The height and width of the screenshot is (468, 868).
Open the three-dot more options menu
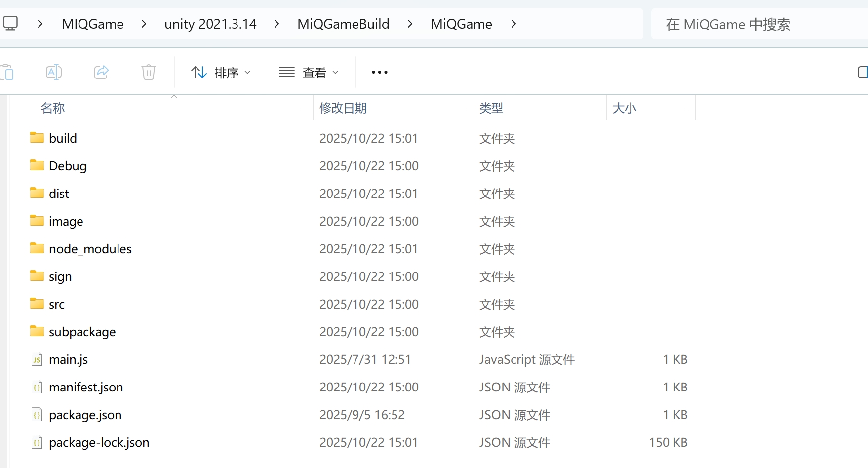click(x=379, y=72)
